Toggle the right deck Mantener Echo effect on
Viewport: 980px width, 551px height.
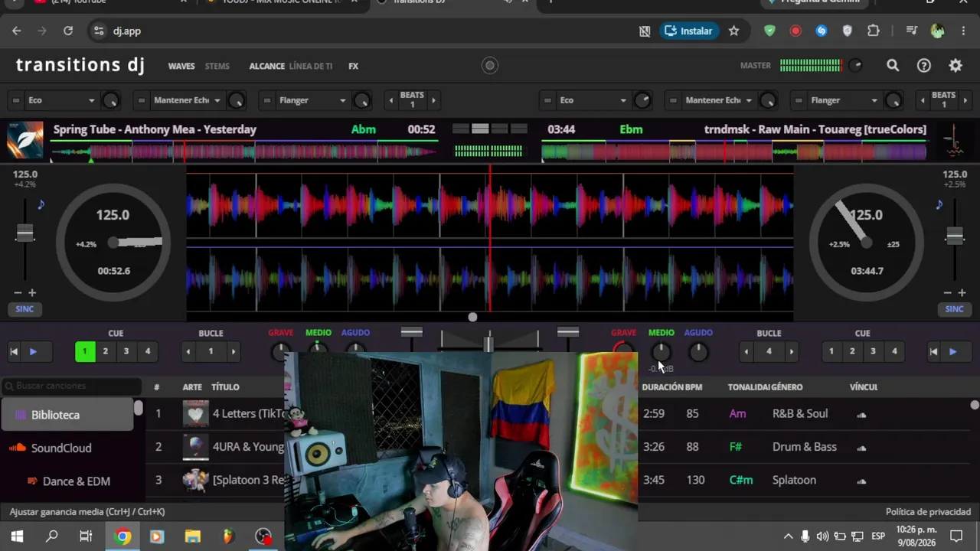tap(673, 100)
